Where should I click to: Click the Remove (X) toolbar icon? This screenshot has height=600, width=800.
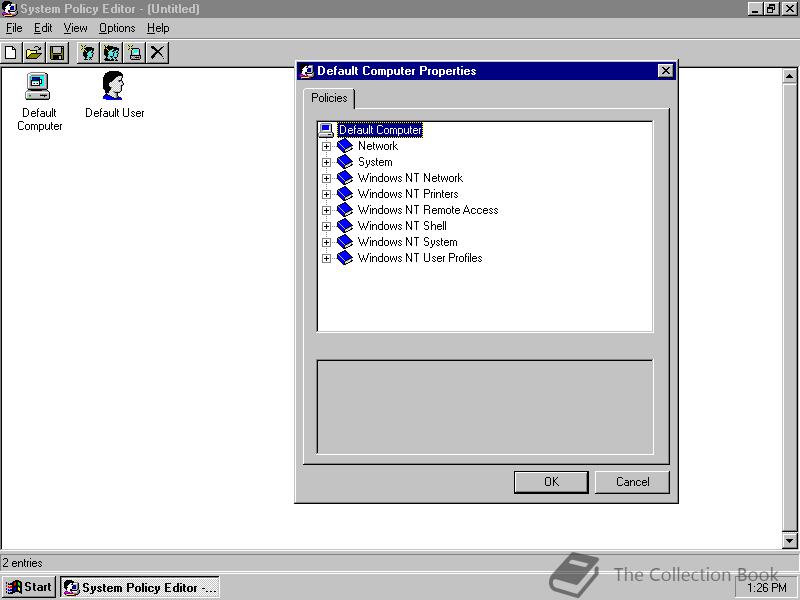coord(158,53)
